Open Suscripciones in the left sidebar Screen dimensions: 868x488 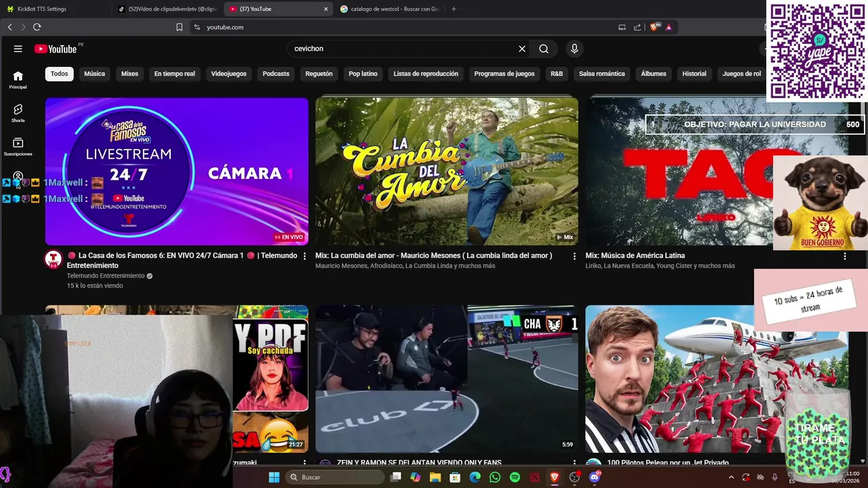pyautogui.click(x=18, y=146)
